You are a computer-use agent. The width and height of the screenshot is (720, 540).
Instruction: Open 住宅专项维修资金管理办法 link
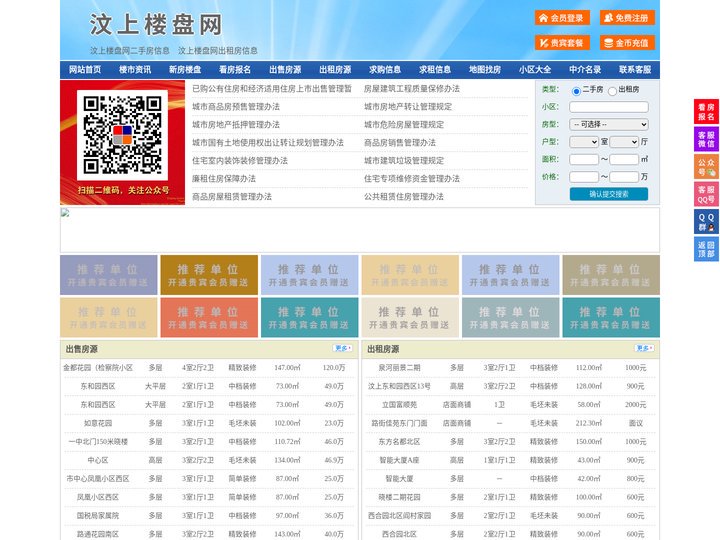click(412, 179)
